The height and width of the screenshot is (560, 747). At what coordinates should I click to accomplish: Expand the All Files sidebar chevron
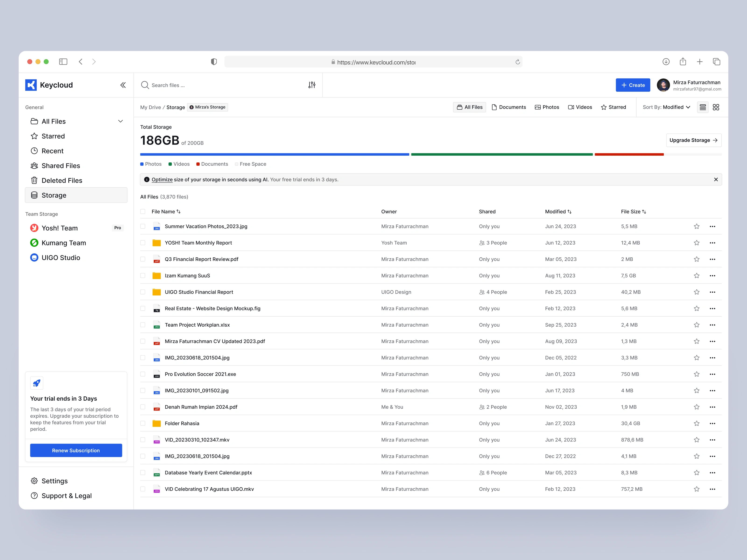point(120,122)
